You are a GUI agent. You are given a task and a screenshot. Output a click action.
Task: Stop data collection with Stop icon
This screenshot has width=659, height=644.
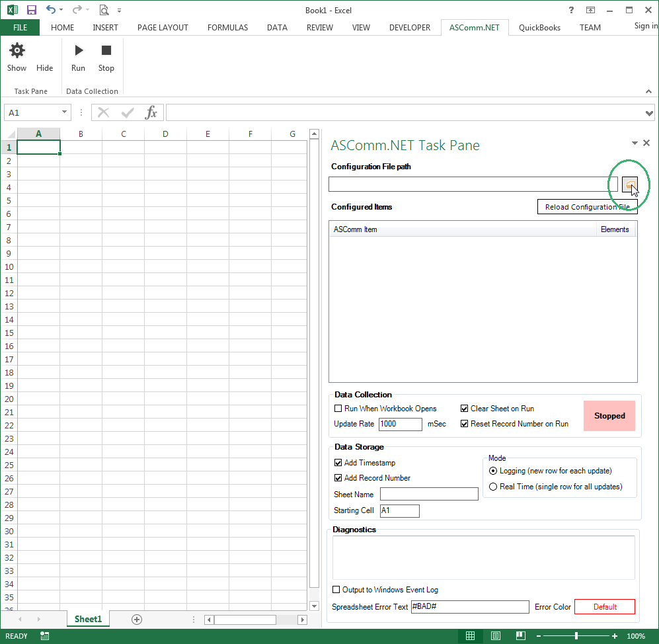coord(106,50)
